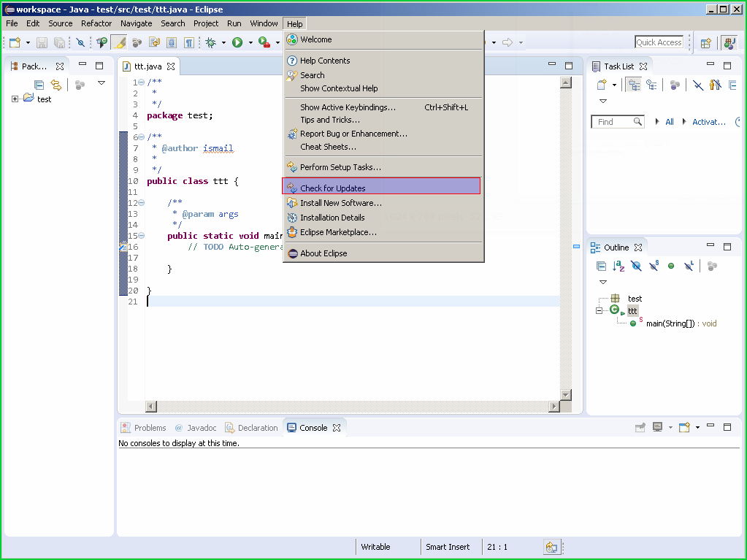Toggle Hide Non-Public Members green dot
The width and height of the screenshot is (747, 560).
671,266
